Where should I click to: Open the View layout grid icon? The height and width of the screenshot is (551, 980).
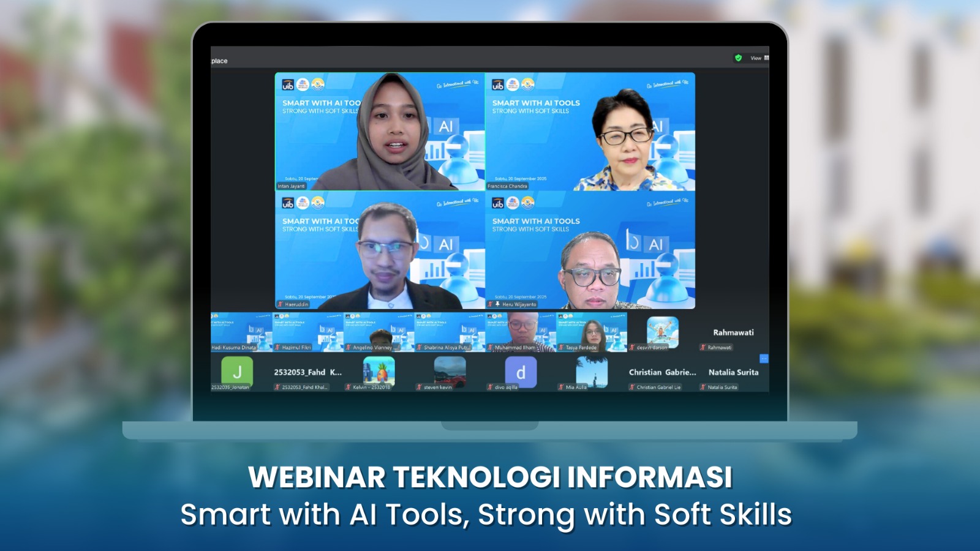click(x=766, y=58)
